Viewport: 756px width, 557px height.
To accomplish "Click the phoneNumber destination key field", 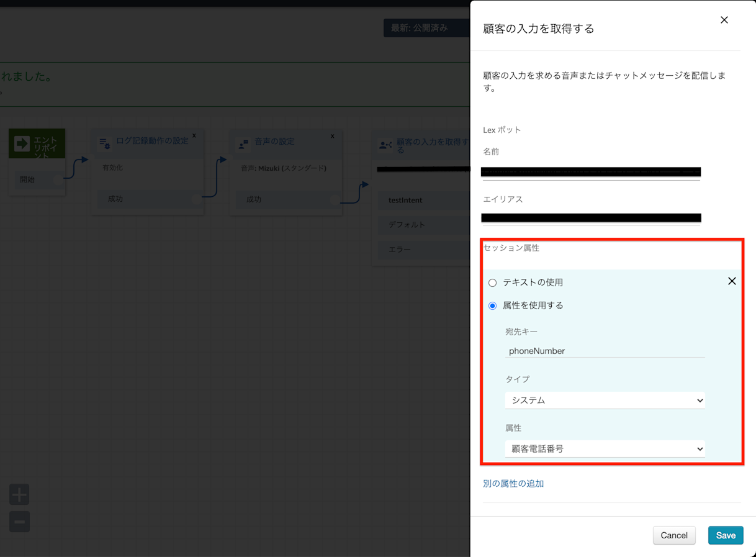I will pos(605,351).
